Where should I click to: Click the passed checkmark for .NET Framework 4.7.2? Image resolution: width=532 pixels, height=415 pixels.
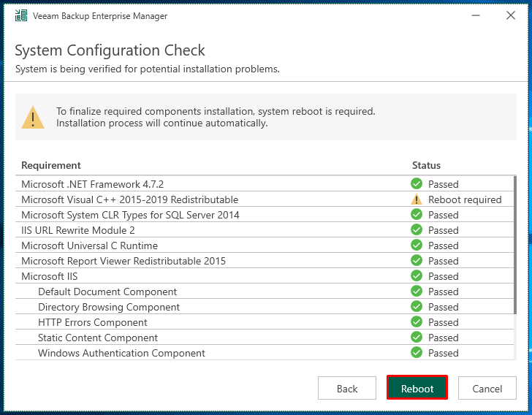tap(417, 183)
